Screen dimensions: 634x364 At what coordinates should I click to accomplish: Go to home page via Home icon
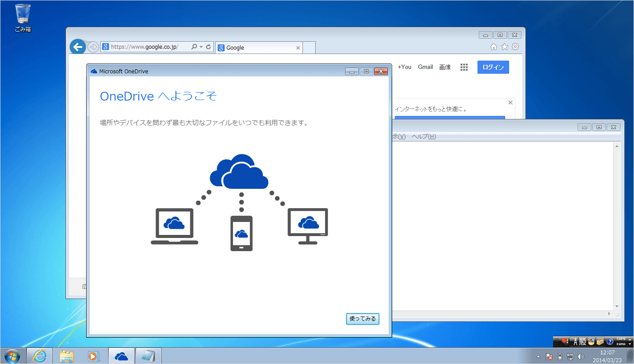point(494,46)
